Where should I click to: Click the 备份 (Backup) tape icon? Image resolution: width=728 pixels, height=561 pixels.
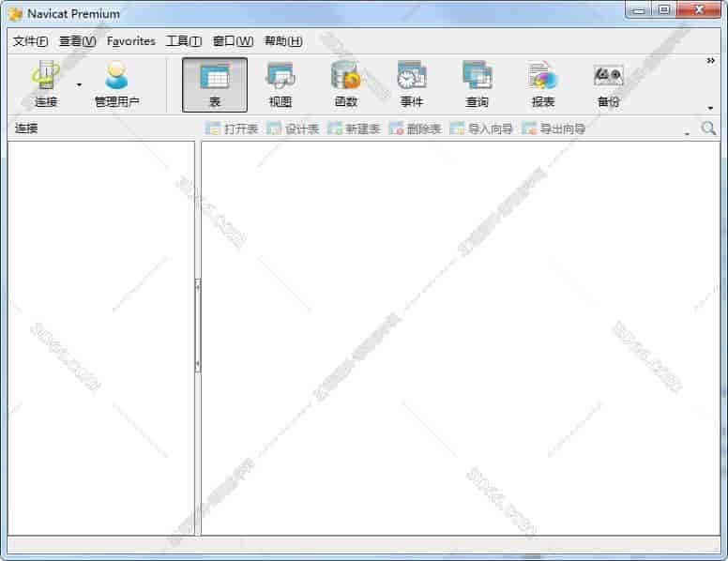click(x=609, y=83)
